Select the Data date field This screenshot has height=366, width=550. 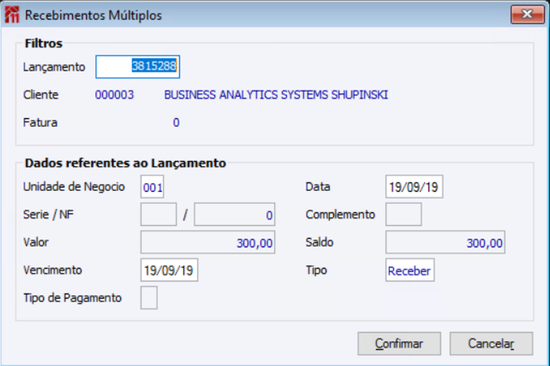coord(414,187)
